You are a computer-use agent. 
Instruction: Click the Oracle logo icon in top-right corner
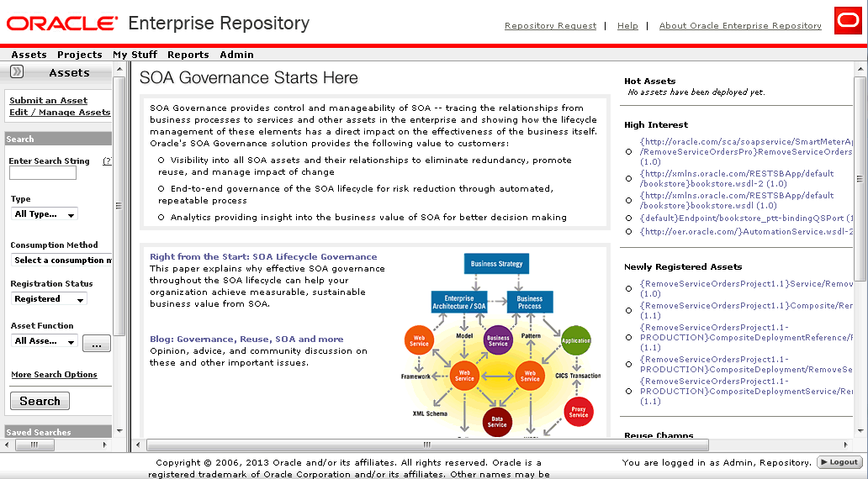click(848, 20)
